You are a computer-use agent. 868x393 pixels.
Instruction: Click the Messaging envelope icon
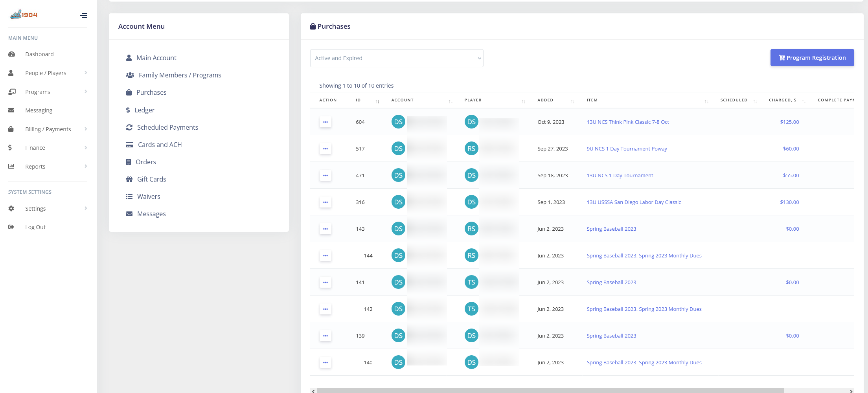tap(11, 110)
